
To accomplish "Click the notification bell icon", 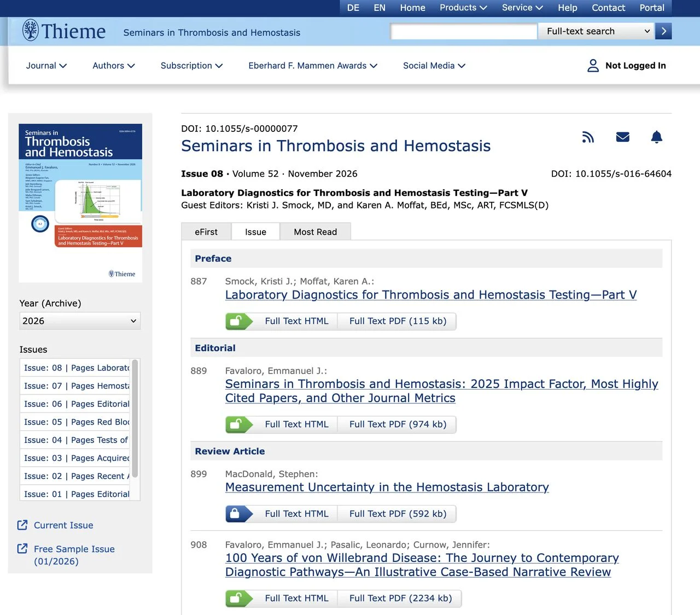I will point(657,137).
